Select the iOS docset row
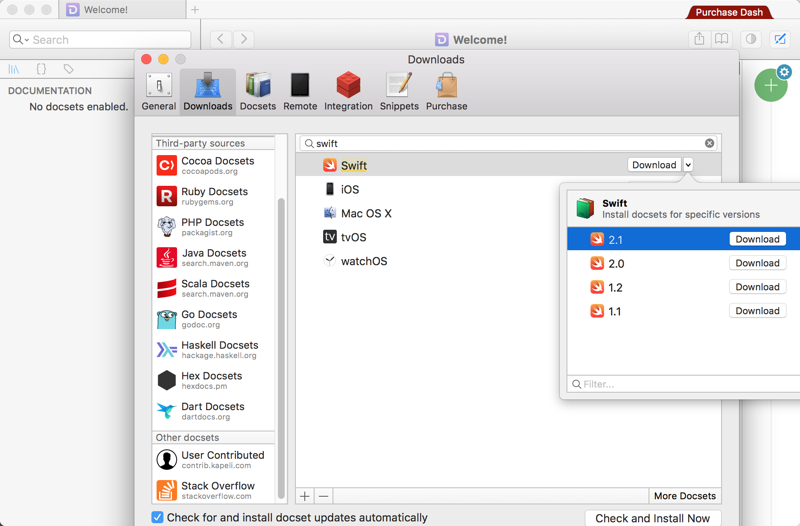 point(428,189)
